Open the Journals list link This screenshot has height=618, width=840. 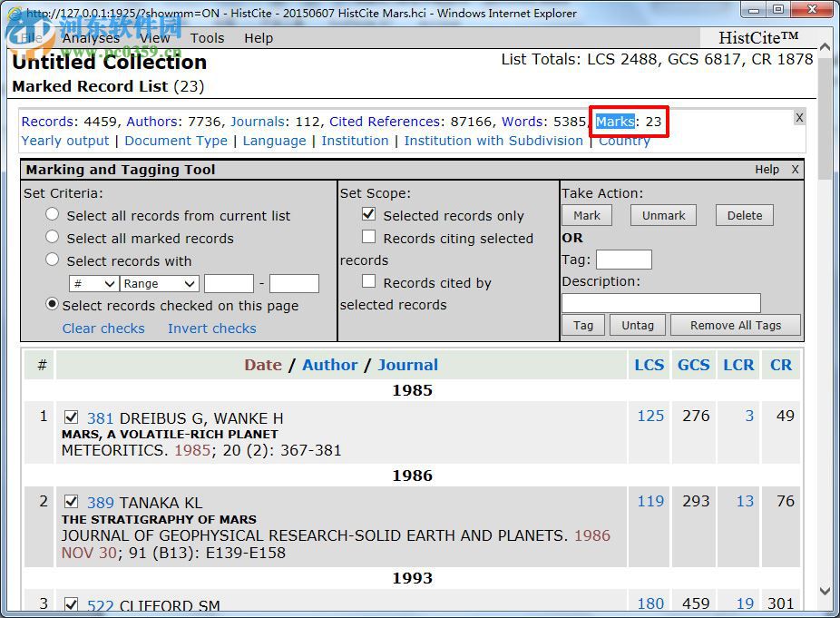[258, 122]
